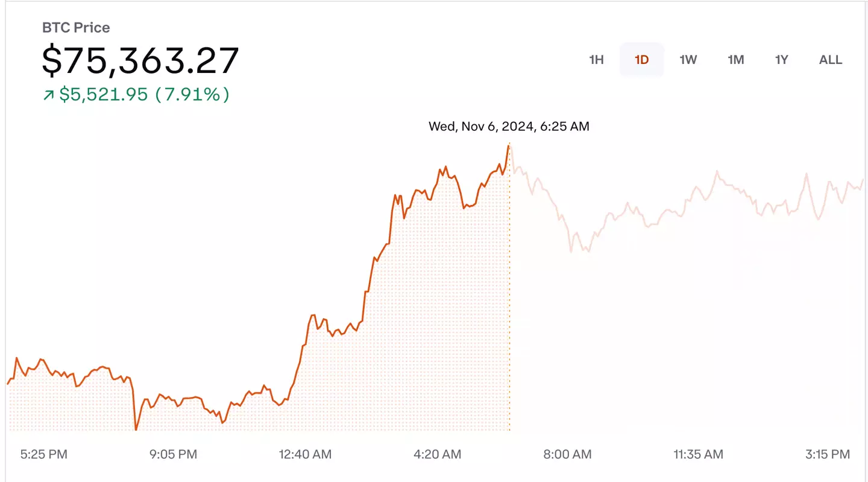This screenshot has width=868, height=482.
Task: Select the ALL time range tab
Action: [830, 60]
